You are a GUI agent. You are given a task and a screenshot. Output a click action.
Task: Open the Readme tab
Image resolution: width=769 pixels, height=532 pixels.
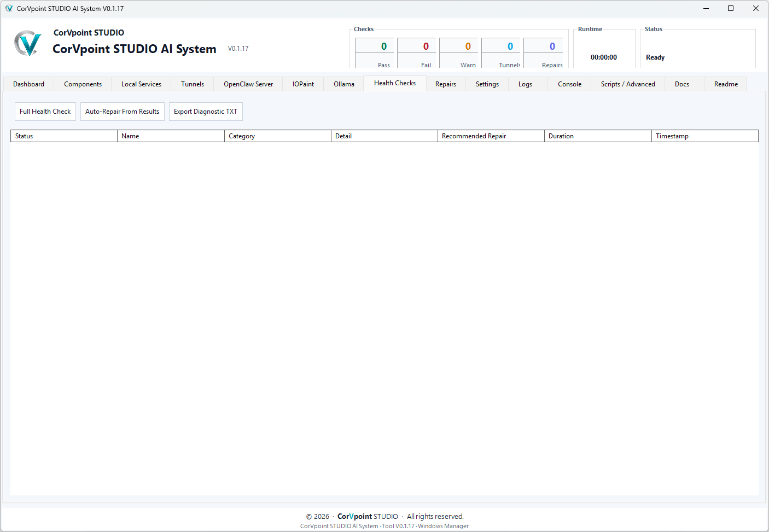pos(726,84)
